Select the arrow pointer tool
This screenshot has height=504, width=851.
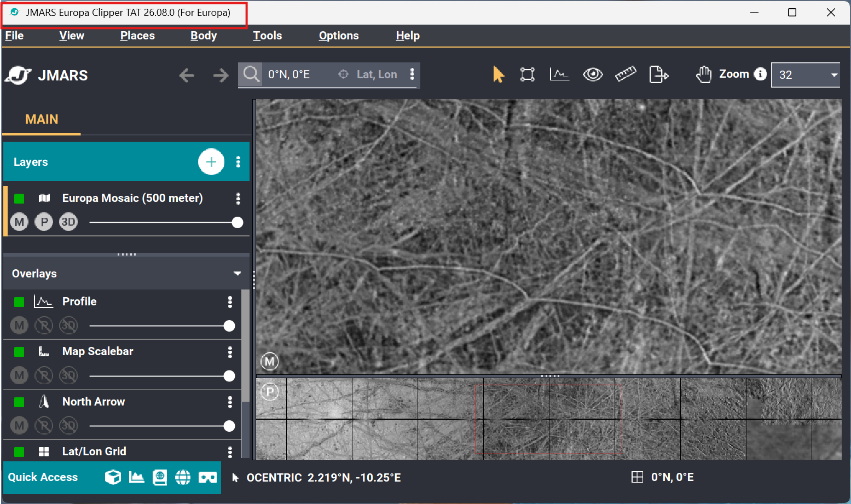pyautogui.click(x=498, y=74)
